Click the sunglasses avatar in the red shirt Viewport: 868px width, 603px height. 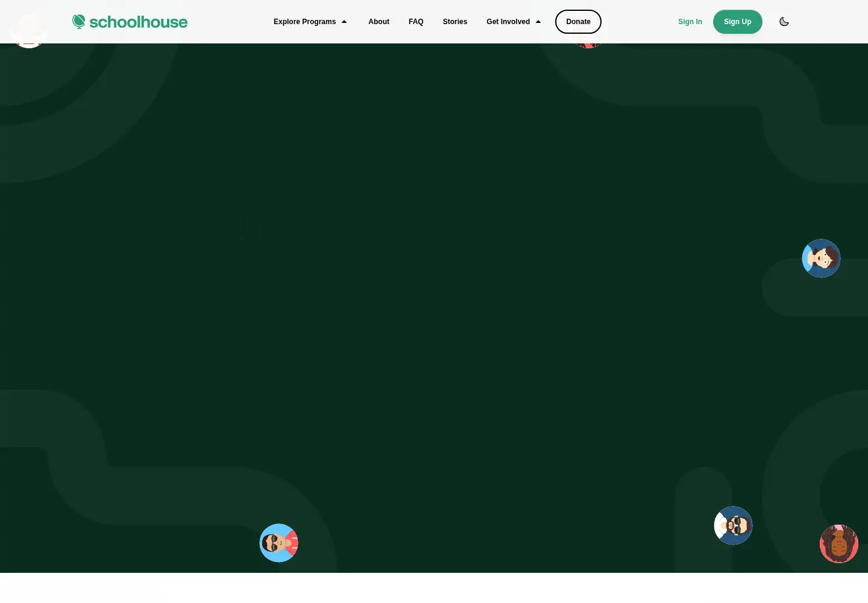point(278,543)
